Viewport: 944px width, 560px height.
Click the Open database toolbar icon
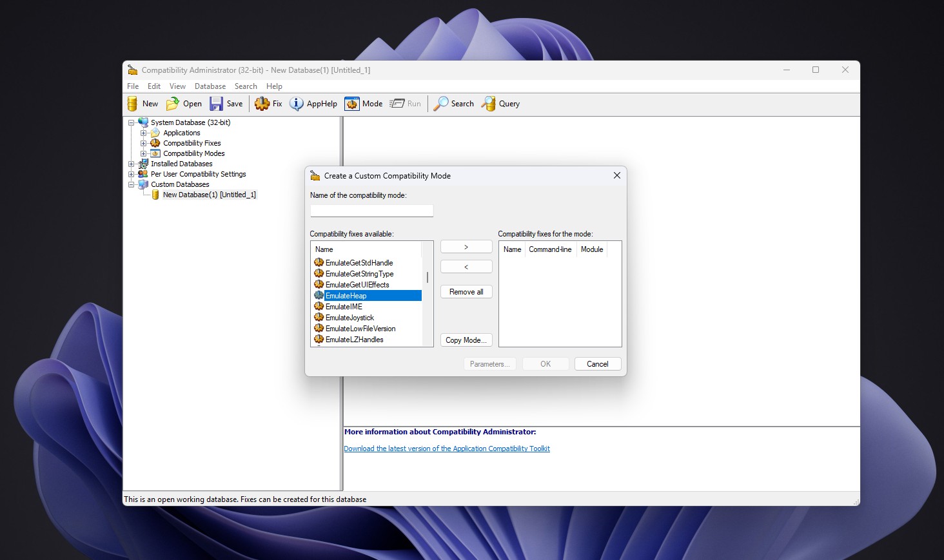pyautogui.click(x=173, y=104)
